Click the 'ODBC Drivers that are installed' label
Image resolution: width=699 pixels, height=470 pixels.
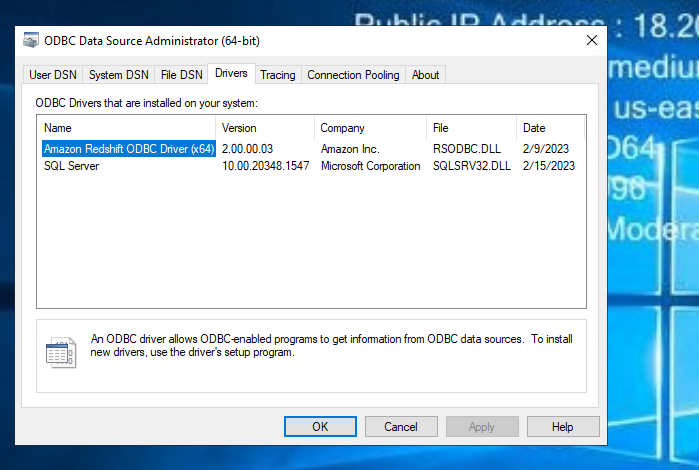[147, 103]
